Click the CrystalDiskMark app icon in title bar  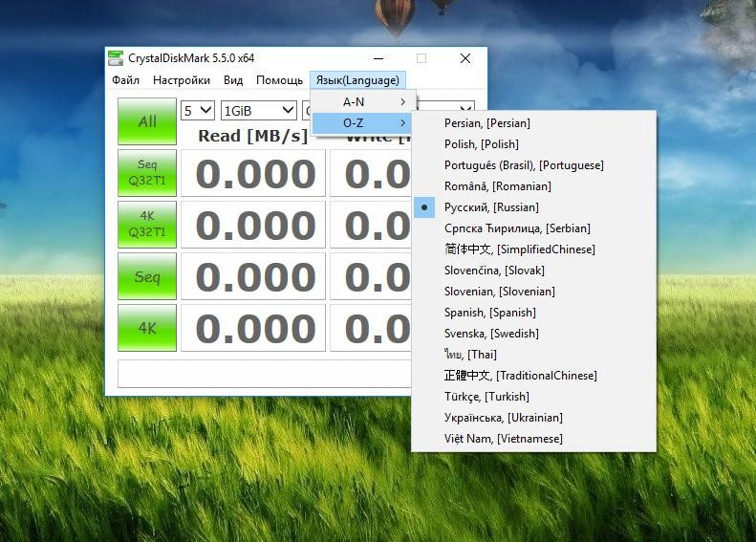pyautogui.click(x=116, y=58)
